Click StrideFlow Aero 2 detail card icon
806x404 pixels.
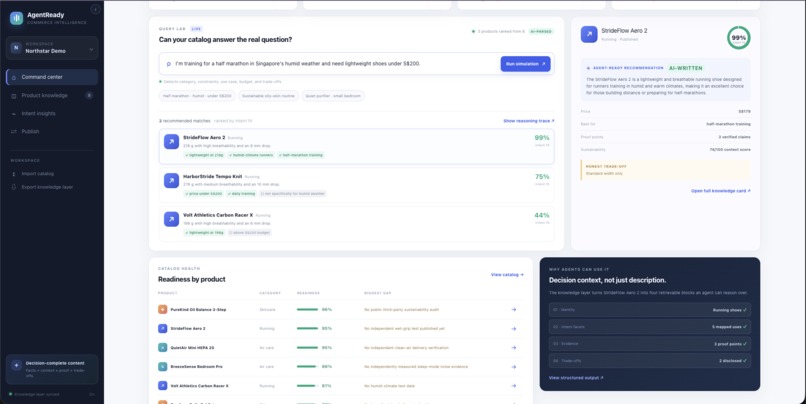click(589, 34)
